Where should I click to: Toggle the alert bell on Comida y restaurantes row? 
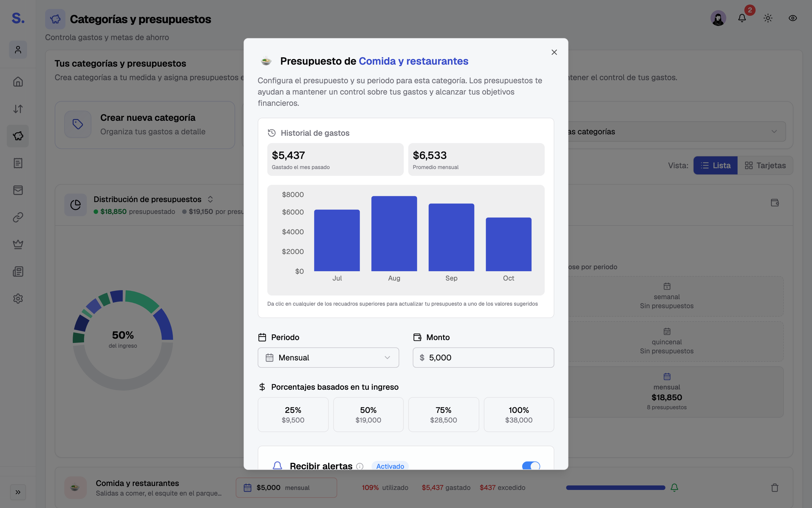pos(674,487)
